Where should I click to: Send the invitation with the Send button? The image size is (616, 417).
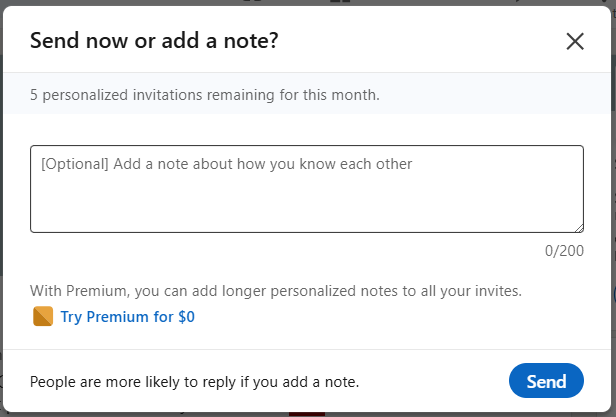click(546, 380)
